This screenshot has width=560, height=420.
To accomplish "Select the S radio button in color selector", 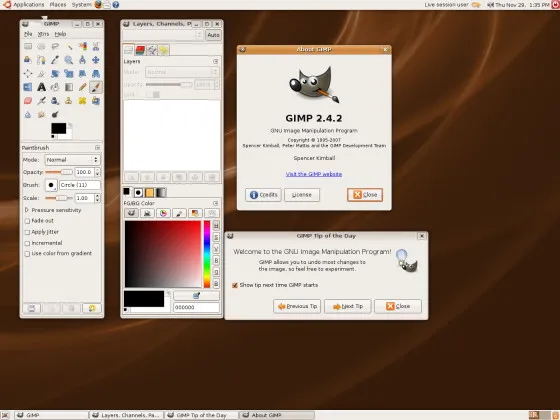I will (216, 237).
